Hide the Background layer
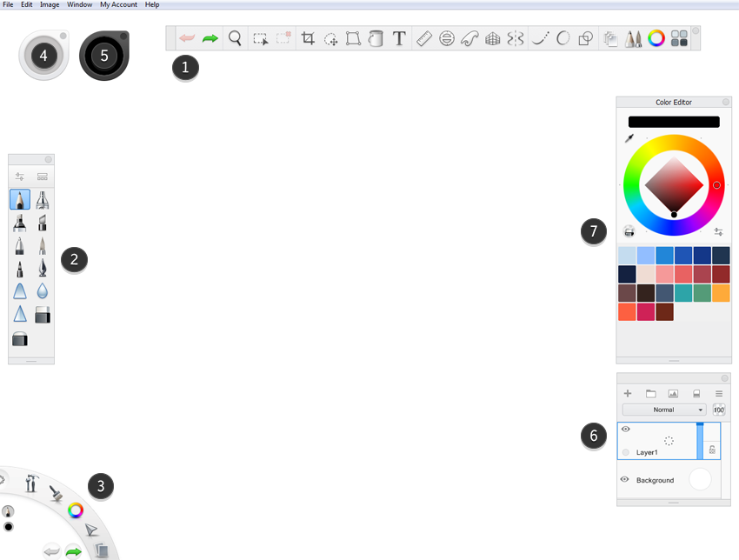739x560 pixels. (623, 479)
